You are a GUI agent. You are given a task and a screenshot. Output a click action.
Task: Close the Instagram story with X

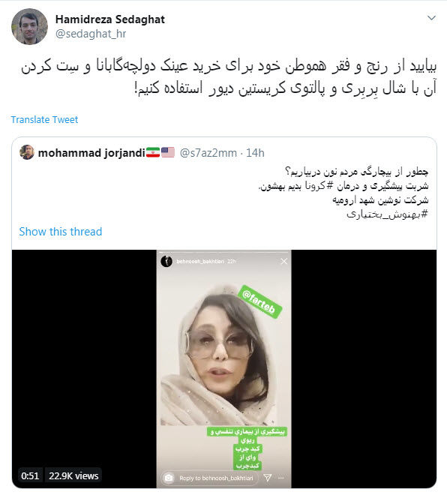284,261
